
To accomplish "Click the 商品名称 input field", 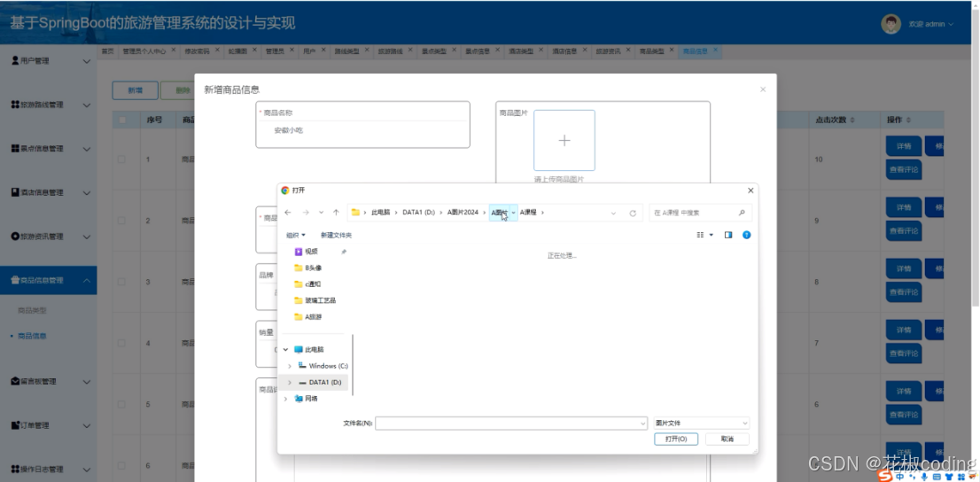I will (362, 130).
